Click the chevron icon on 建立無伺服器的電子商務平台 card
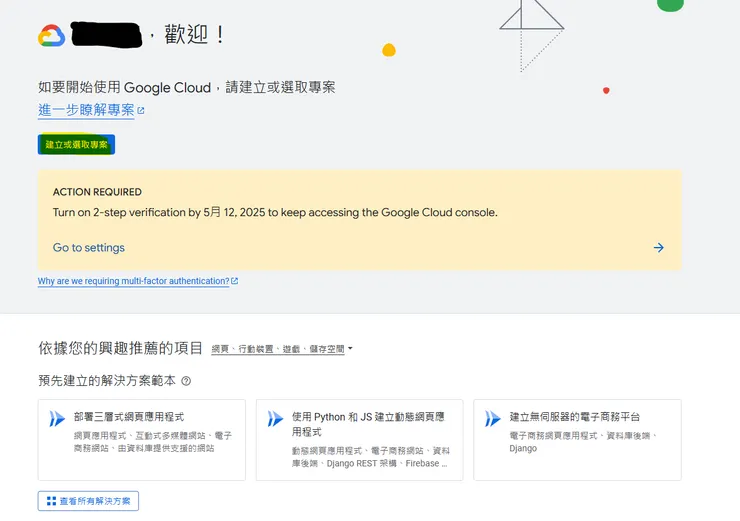This screenshot has height=521, width=740. click(493, 419)
